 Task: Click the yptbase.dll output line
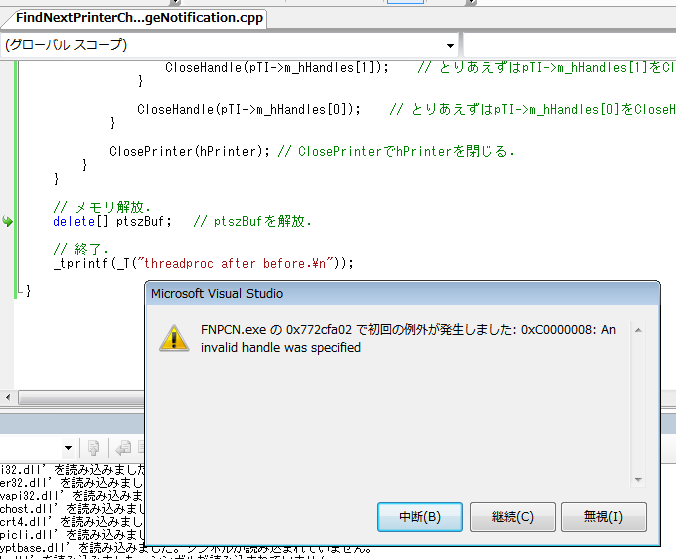[186, 548]
